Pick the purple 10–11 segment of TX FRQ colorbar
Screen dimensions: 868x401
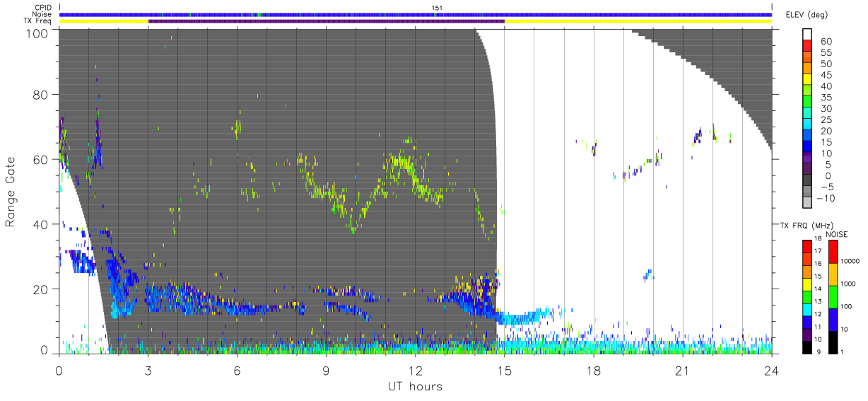[807, 335]
